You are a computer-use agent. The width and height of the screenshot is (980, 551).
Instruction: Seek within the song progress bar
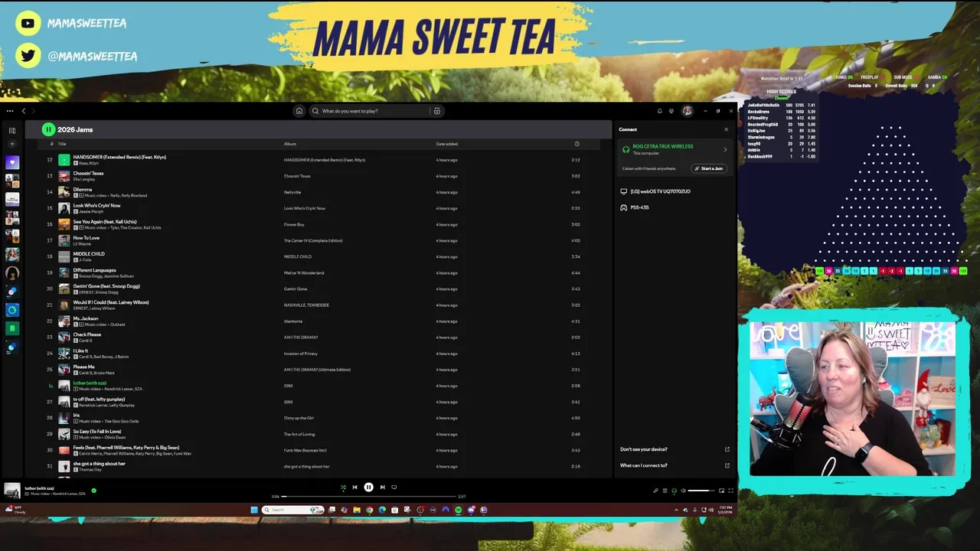click(x=369, y=497)
